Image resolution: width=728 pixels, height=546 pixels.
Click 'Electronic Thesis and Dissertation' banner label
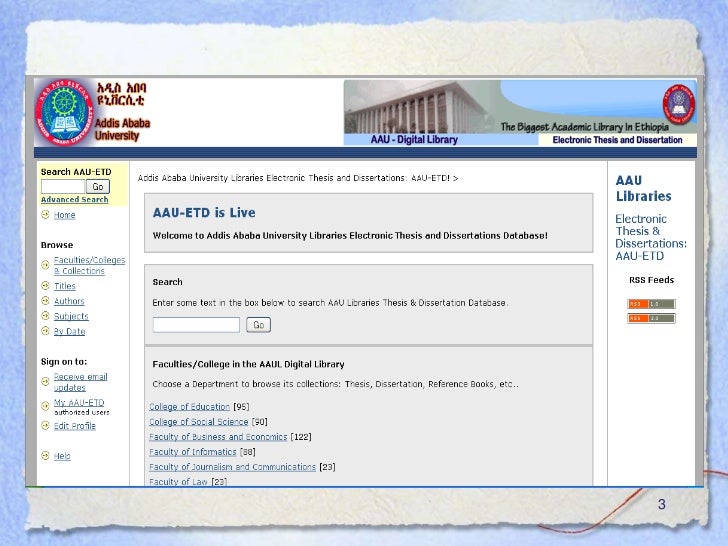(x=617, y=140)
